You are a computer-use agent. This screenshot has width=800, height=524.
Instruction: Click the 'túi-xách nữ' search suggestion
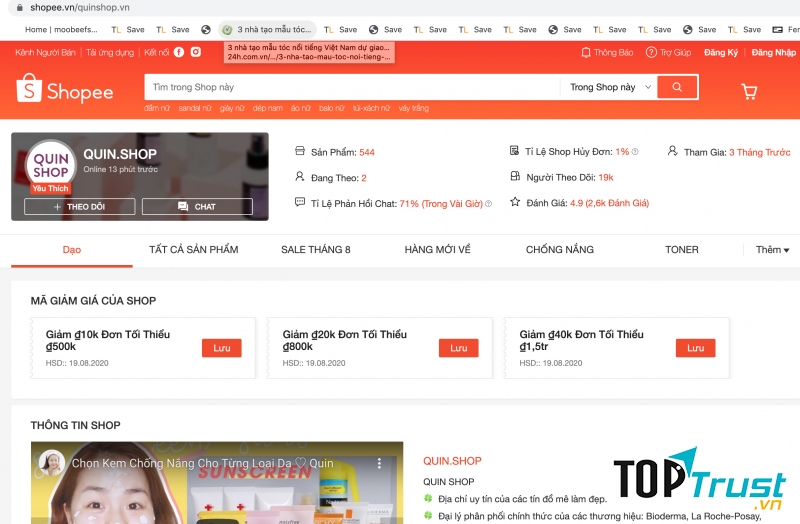(371, 108)
